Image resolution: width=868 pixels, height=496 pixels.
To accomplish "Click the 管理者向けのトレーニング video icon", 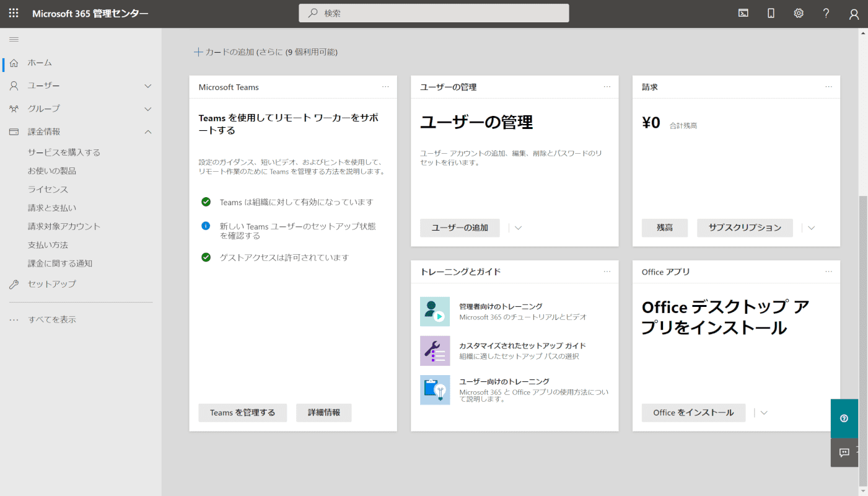I will (435, 311).
